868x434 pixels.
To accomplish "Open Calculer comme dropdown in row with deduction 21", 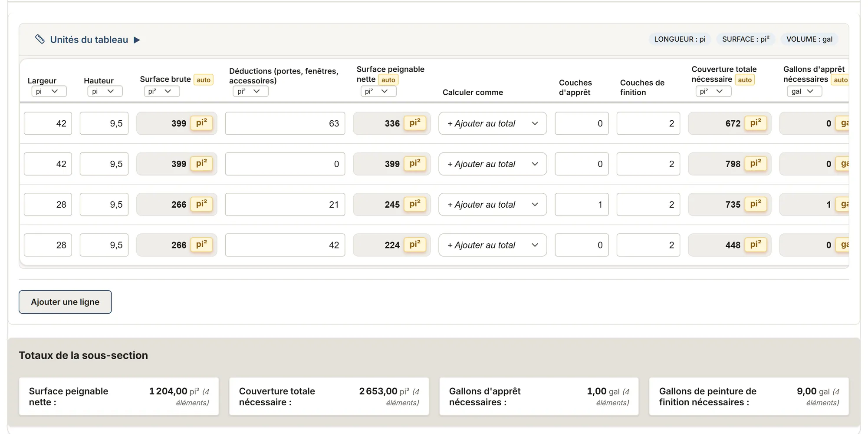I will pyautogui.click(x=493, y=205).
